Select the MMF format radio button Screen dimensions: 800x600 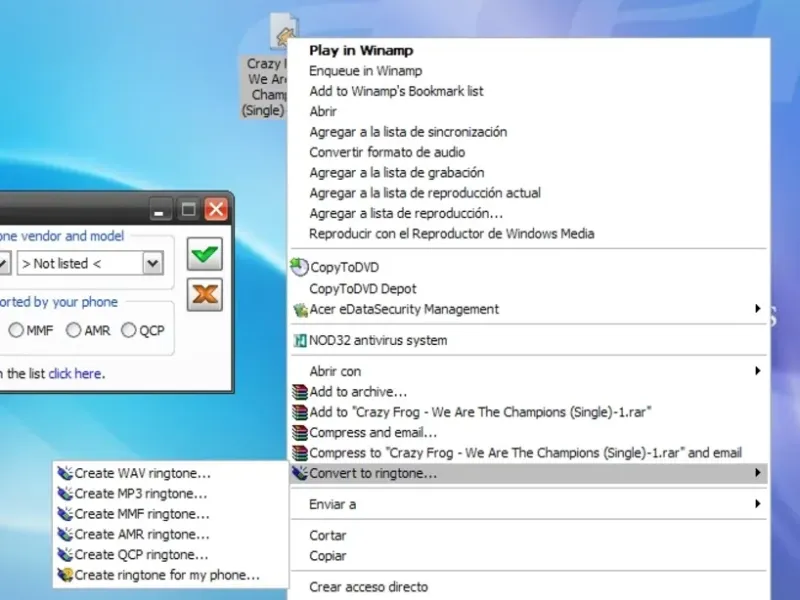[x=16, y=330]
